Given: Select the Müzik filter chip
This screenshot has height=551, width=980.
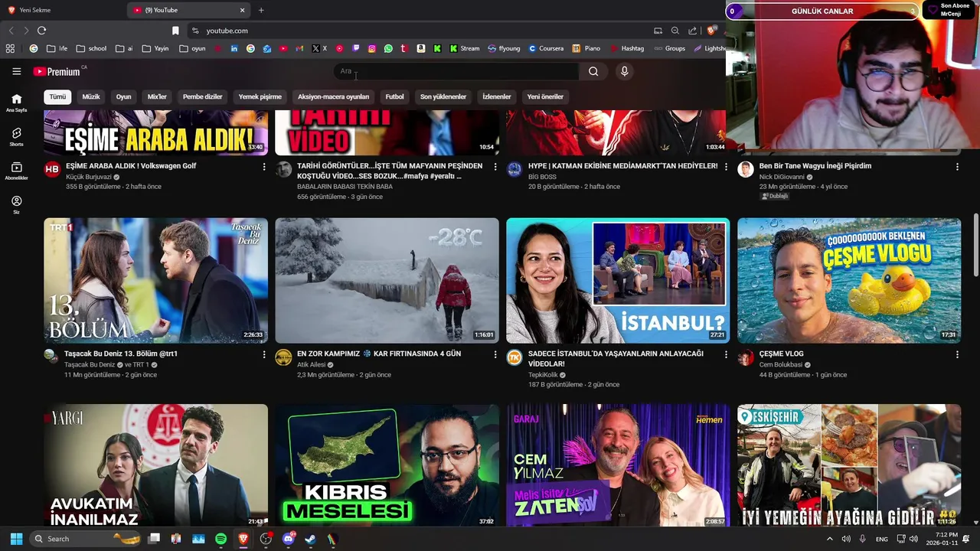Looking at the screenshot, I should point(91,96).
